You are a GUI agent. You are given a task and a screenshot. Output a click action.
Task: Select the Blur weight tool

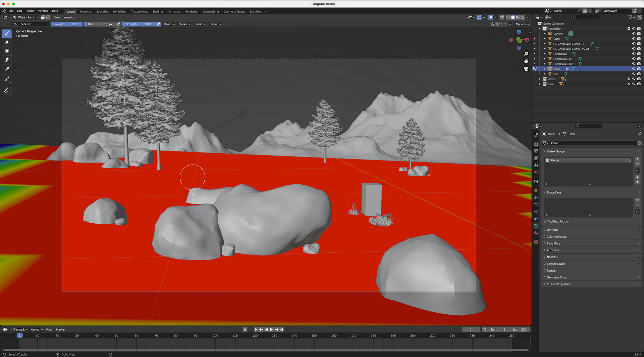pos(7,42)
